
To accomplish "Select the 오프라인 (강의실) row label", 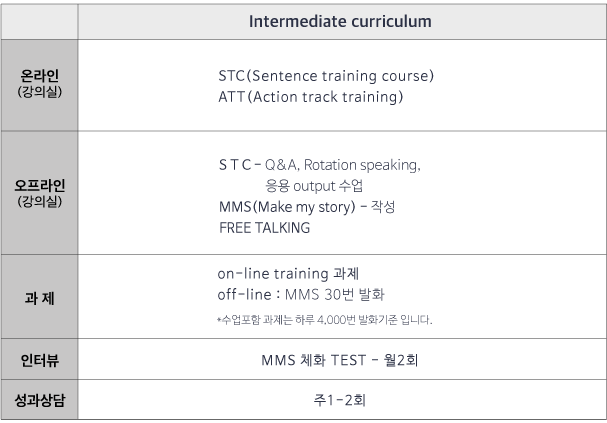I will 39,193.
